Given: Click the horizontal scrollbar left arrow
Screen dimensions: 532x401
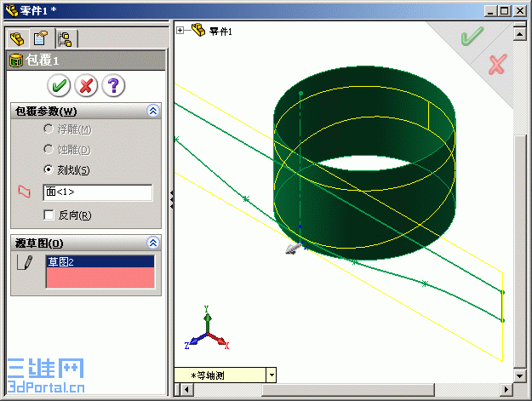Looking at the screenshot, I should (x=186, y=389).
